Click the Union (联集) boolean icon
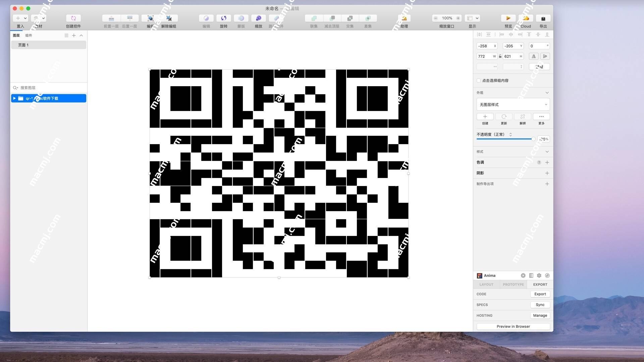Viewport: 644px width, 362px height. (x=314, y=18)
